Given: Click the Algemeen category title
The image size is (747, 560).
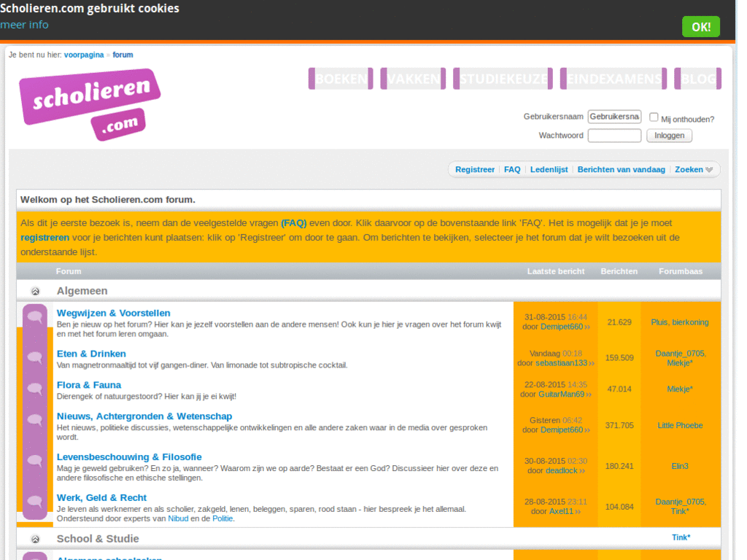Looking at the screenshot, I should coord(82,291).
